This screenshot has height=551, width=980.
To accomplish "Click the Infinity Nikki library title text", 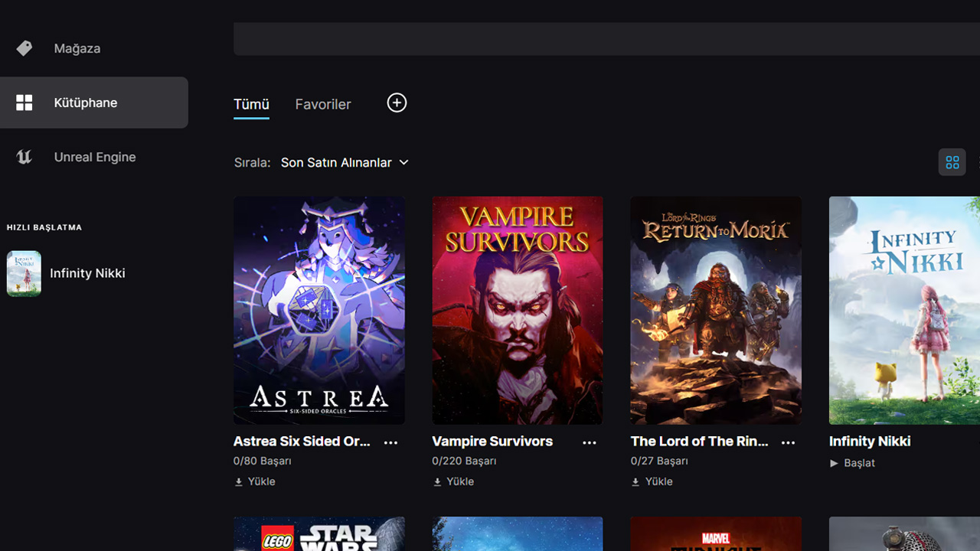I will 870,442.
